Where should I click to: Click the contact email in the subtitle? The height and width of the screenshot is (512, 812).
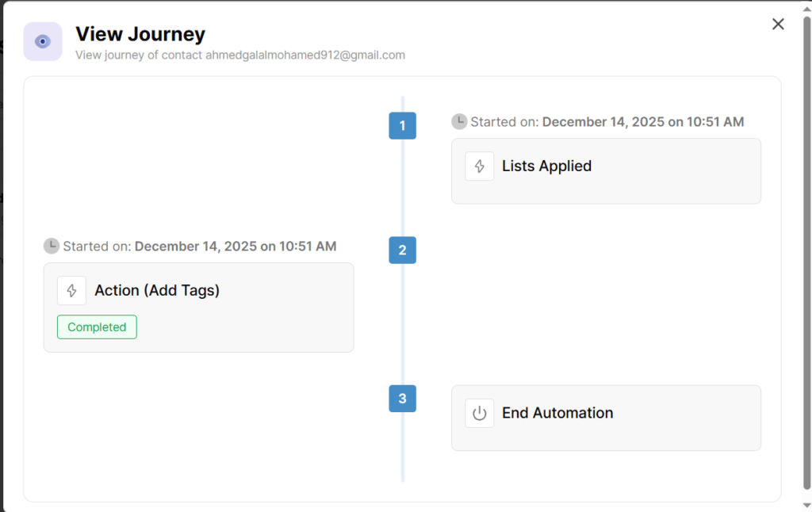tap(304, 55)
